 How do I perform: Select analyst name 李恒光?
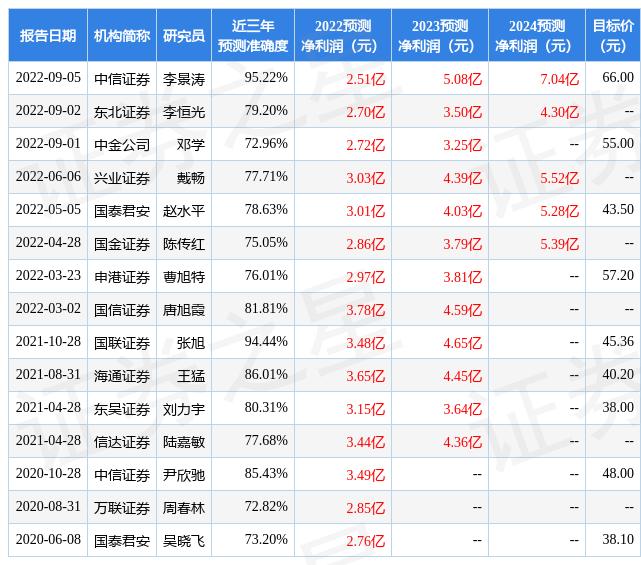coord(184,112)
